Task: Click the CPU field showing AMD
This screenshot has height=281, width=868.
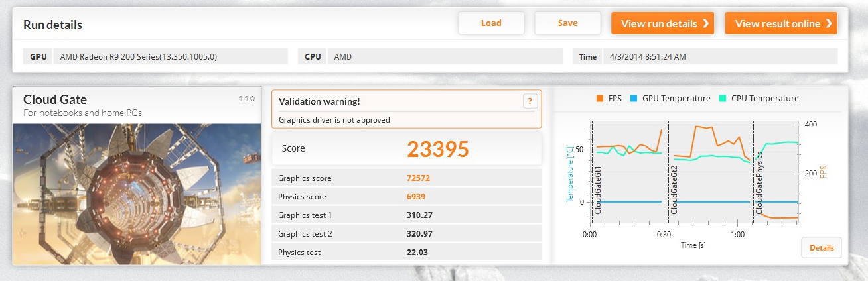Action: [445, 56]
